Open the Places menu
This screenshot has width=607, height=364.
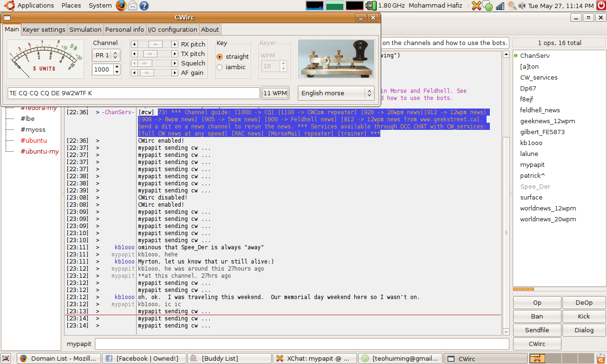pyautogui.click(x=71, y=6)
